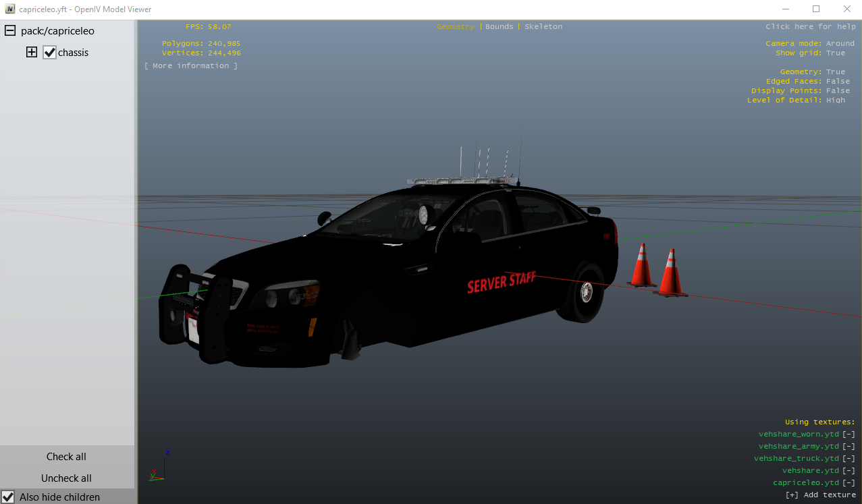This screenshot has height=504, width=862.
Task: Expand the More information section
Action: pyautogui.click(x=190, y=65)
